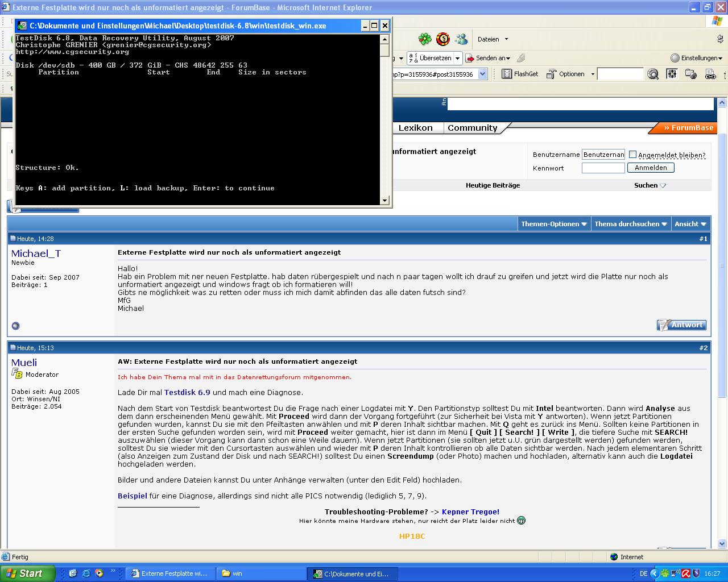The height and width of the screenshot is (582, 728).
Task: Click the fullscreen frame icon in toolbar
Action: [x=672, y=74]
